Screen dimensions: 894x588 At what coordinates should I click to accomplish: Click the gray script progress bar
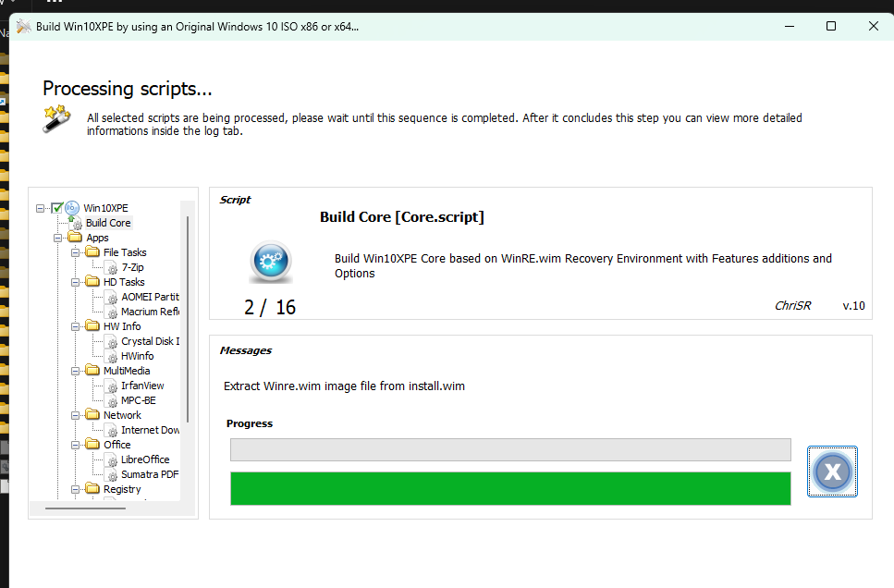pyautogui.click(x=510, y=449)
